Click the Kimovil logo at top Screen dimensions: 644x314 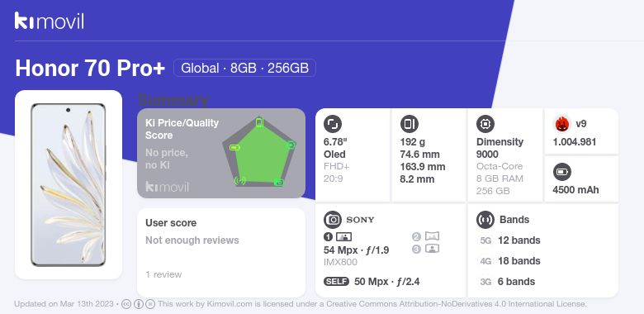pyautogui.click(x=50, y=21)
